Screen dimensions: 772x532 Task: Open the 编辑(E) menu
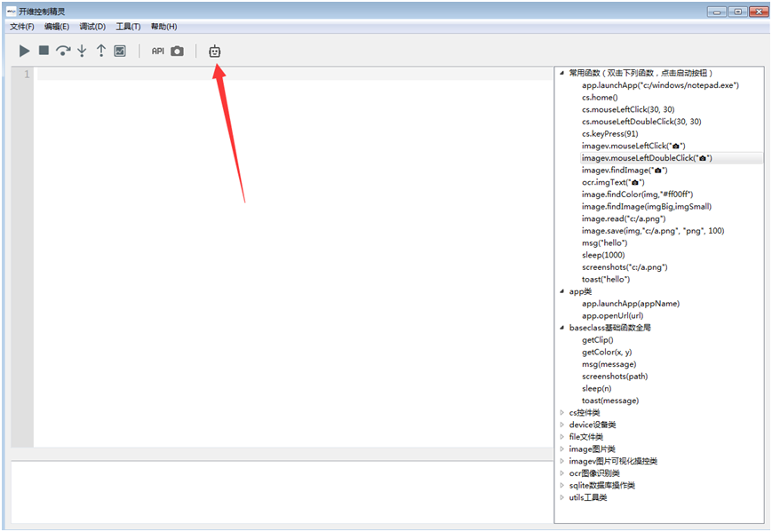(57, 27)
